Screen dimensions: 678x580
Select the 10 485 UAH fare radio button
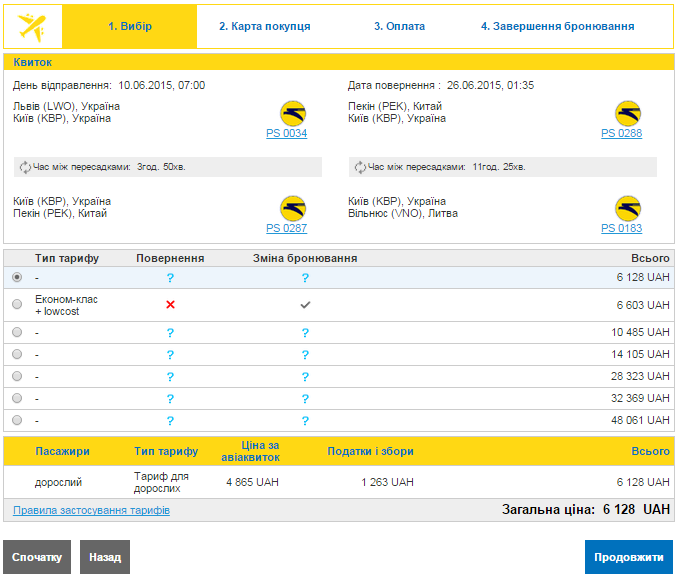point(17,332)
